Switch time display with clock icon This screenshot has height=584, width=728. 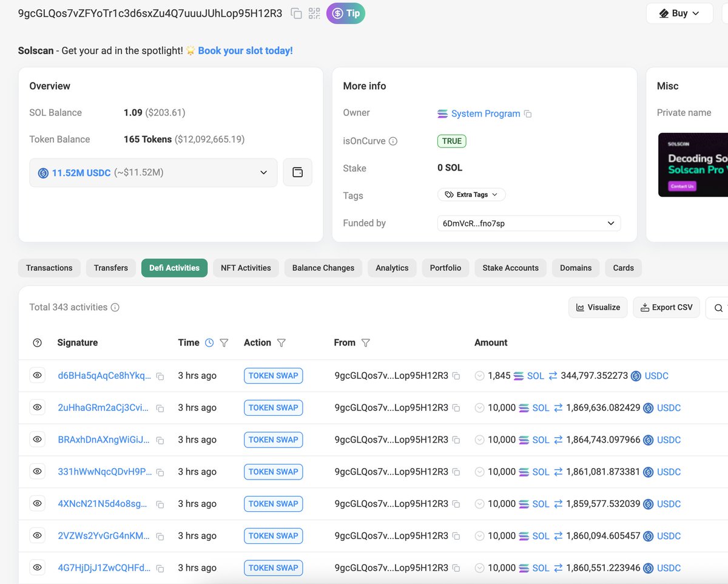click(x=209, y=343)
